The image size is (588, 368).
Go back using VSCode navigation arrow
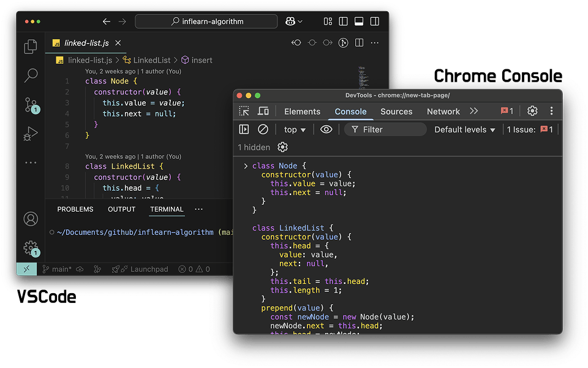[107, 22]
